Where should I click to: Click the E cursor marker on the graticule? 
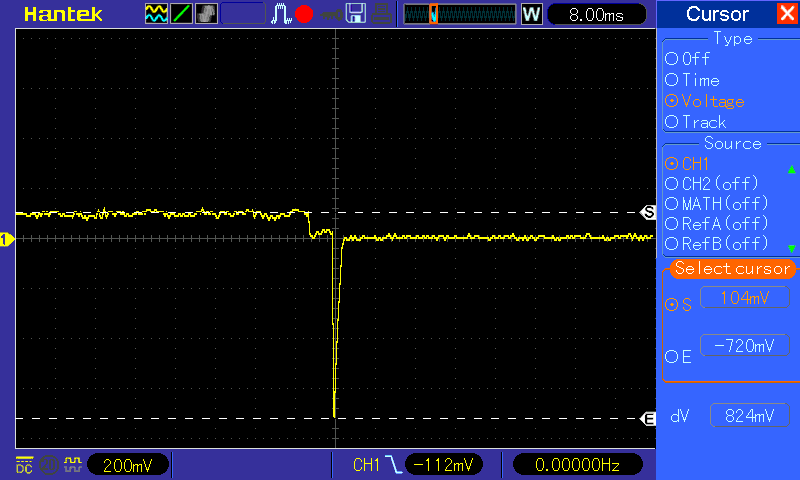(648, 419)
